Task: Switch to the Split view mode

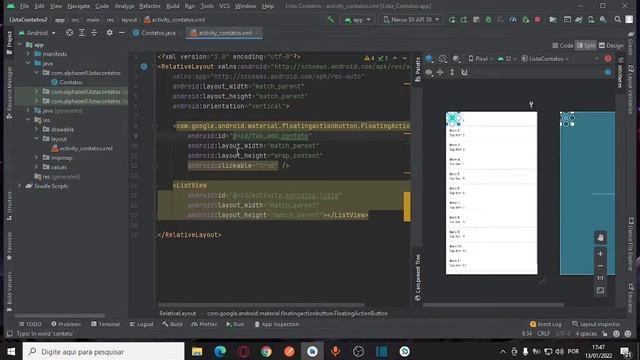Action: click(x=586, y=46)
